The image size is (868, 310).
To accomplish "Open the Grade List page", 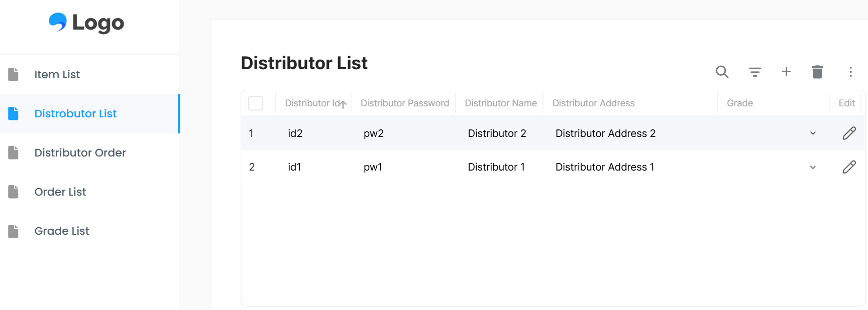I will pos(89,231).
